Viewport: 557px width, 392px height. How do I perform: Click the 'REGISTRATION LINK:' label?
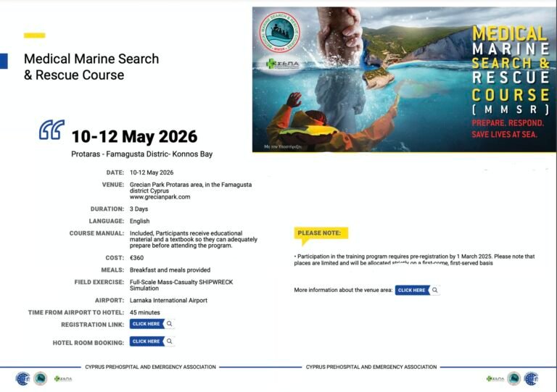[93, 325]
